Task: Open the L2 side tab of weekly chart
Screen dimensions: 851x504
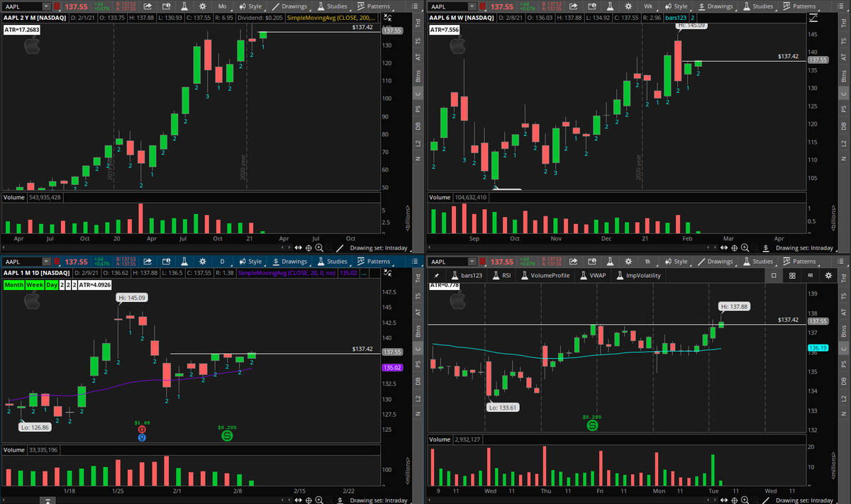Action: (843, 143)
